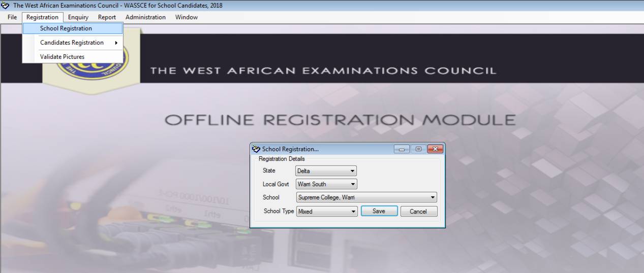Cancel the school registration dialog
Viewport: 644px width, 273px height.
(x=419, y=211)
